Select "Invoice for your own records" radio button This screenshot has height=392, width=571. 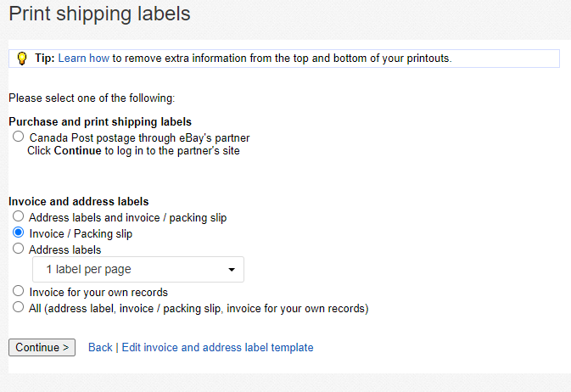click(19, 291)
